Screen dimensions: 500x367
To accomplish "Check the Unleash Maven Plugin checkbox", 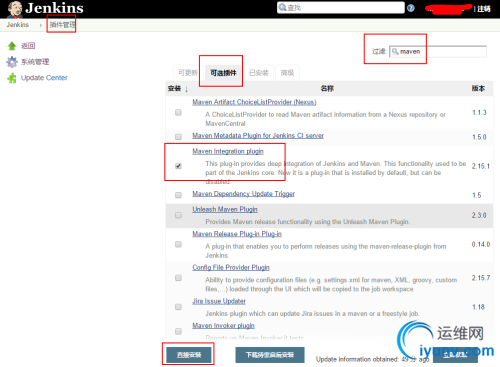I will tap(178, 215).
